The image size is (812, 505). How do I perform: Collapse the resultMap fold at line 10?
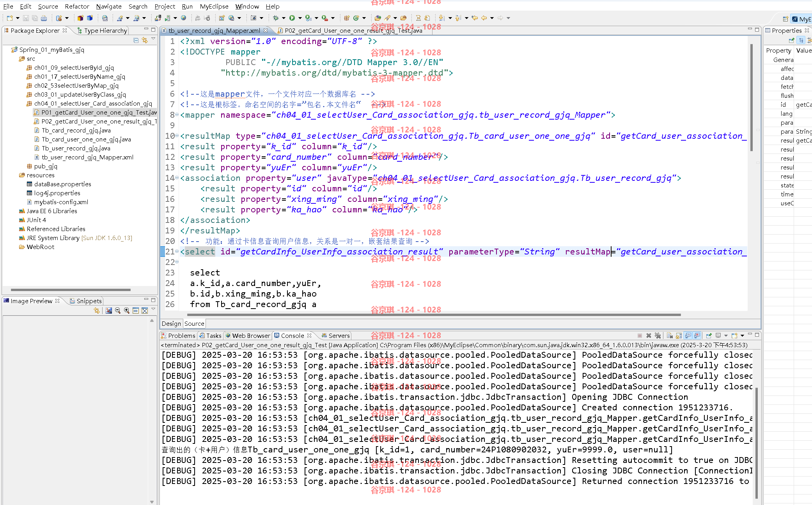point(177,136)
